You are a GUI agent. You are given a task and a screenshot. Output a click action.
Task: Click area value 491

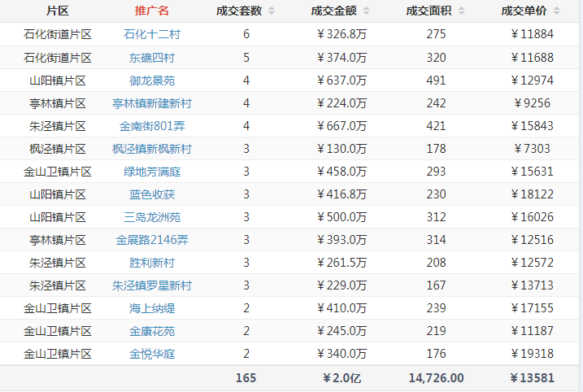436,81
